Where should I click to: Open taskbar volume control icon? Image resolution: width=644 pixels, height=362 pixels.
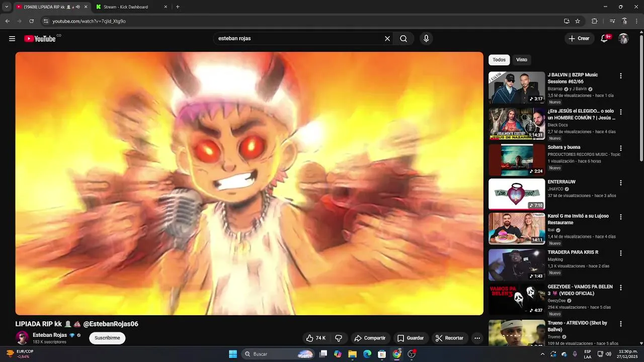pyautogui.click(x=610, y=354)
